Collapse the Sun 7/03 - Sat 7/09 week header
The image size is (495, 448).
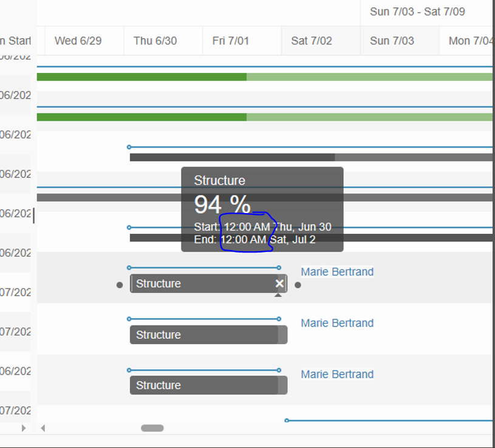tap(417, 12)
